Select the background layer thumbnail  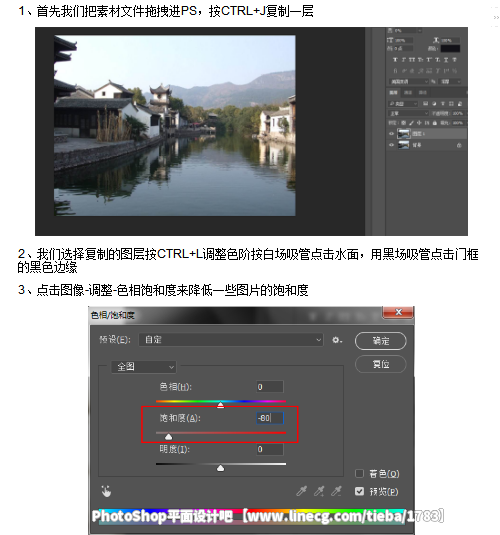[x=404, y=145]
